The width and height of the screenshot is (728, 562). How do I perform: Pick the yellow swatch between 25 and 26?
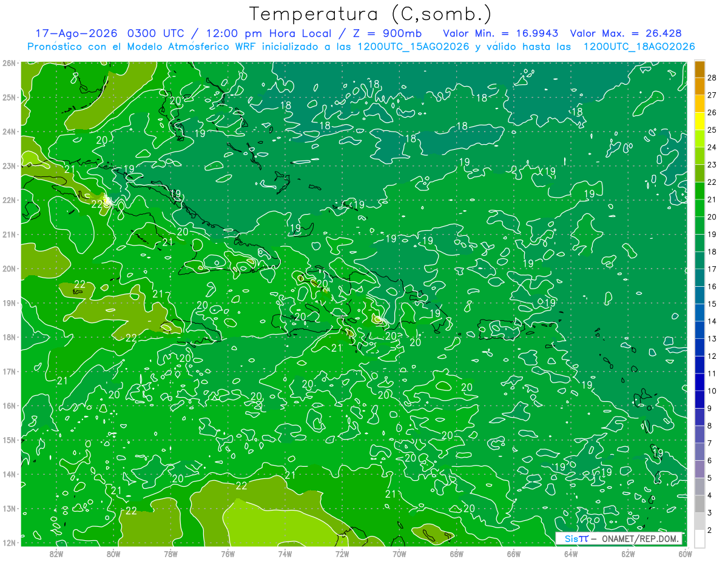click(x=699, y=121)
